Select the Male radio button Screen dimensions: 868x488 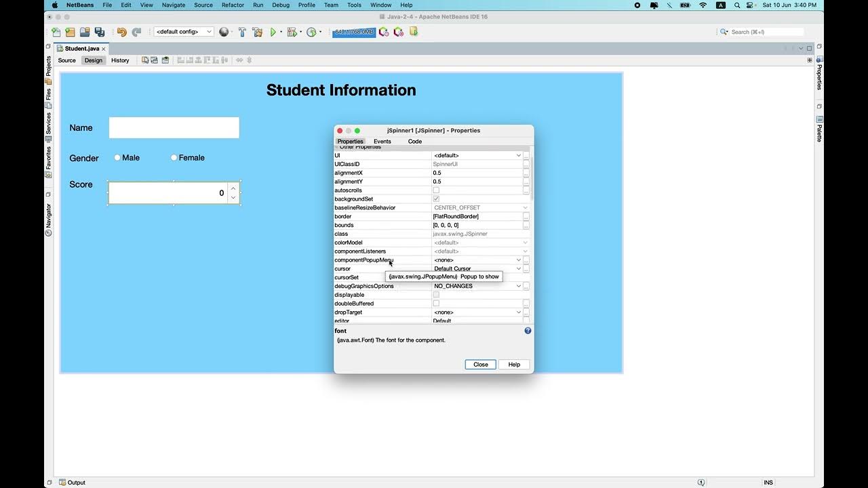pyautogui.click(x=117, y=157)
